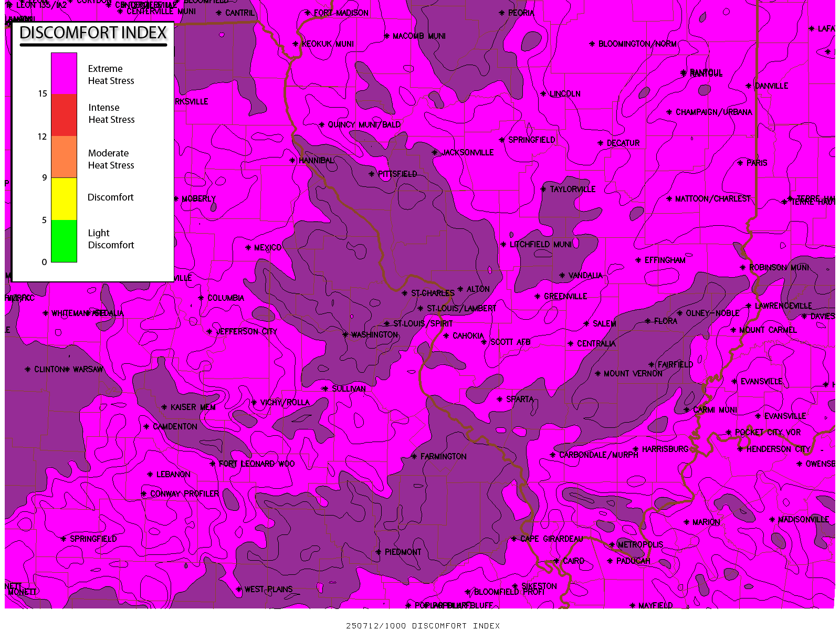Click the PIEDMONT station label

[403, 552]
